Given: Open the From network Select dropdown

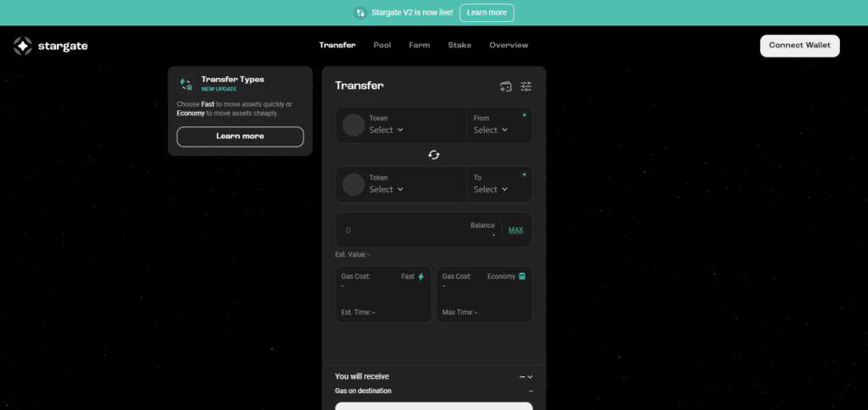Looking at the screenshot, I should (x=491, y=130).
